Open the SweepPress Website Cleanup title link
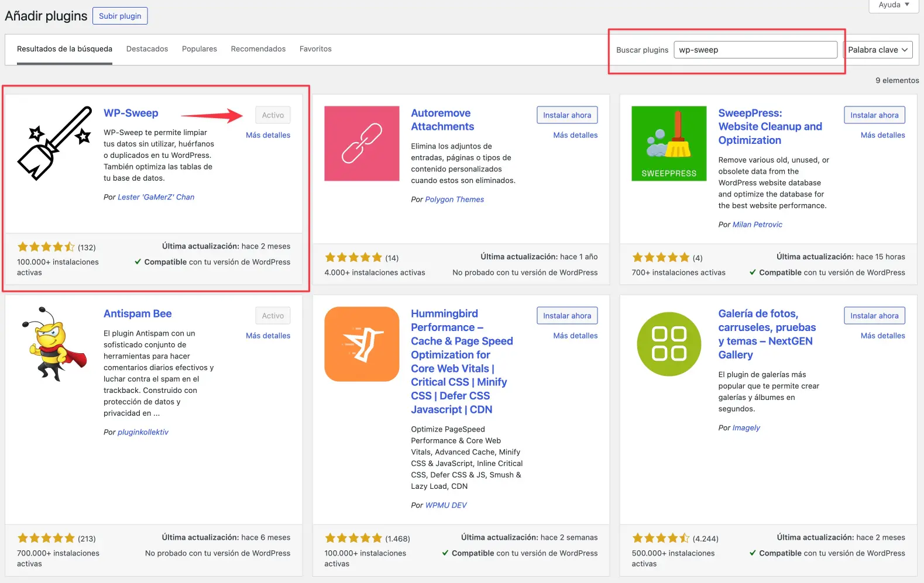 [770, 127]
